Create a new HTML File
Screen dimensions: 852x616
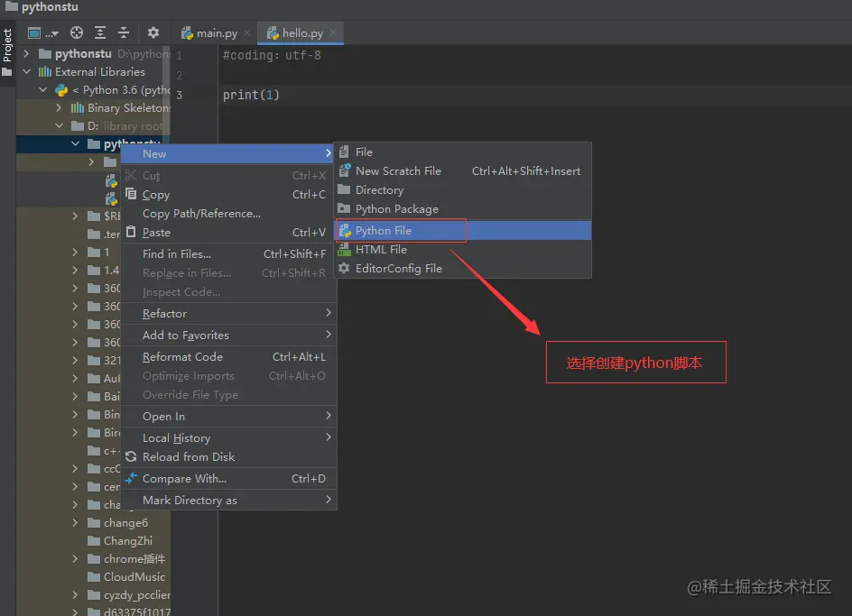pyautogui.click(x=462, y=249)
